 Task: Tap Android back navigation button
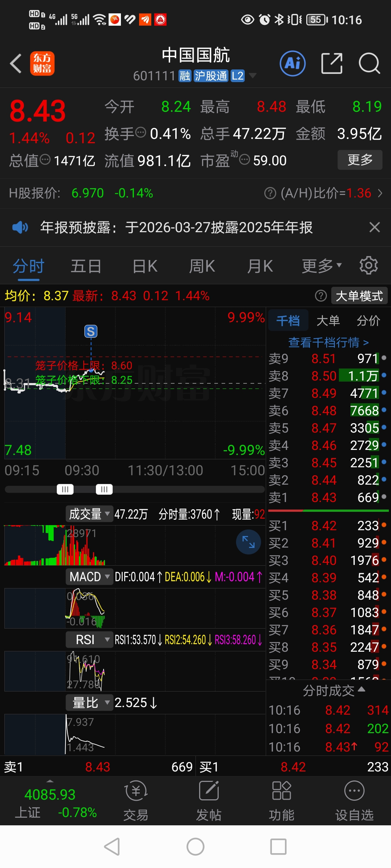[112, 847]
